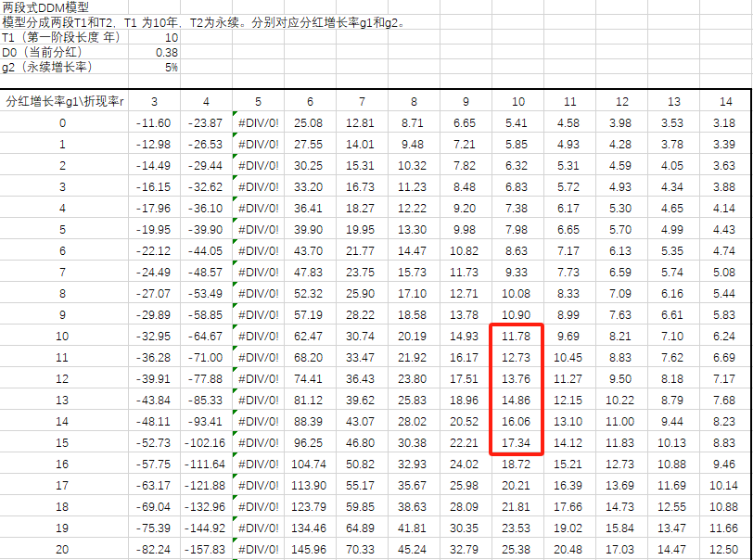The image size is (753, 560).
Task: Click the cell with value -11.60
Action: tap(153, 122)
